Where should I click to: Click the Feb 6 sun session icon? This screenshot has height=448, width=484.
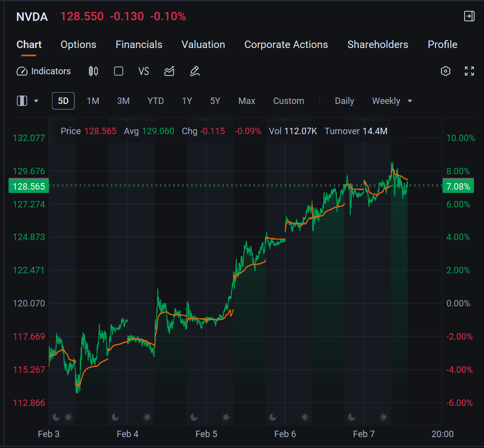305,417
